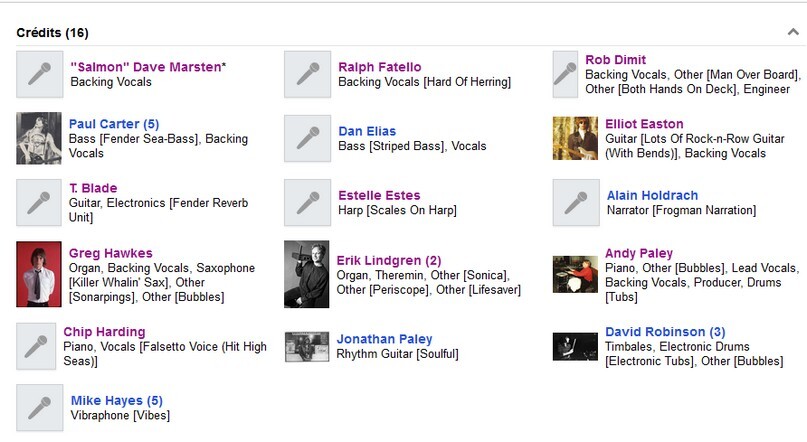This screenshot has width=807, height=442.
Task: Open the Greg Hawkes name link
Action: click(x=111, y=253)
